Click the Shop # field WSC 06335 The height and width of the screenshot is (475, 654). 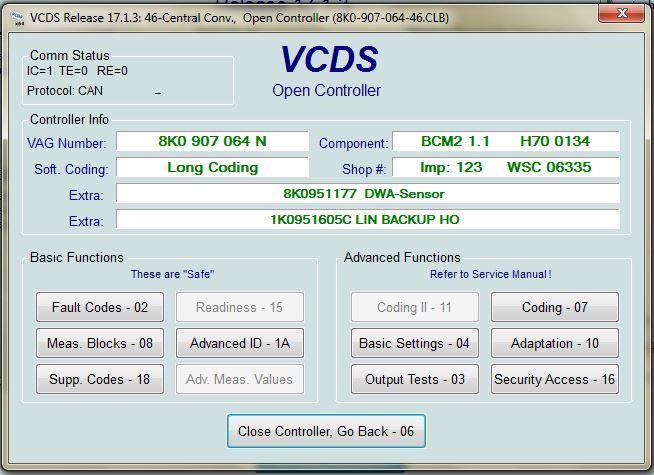tap(506, 167)
